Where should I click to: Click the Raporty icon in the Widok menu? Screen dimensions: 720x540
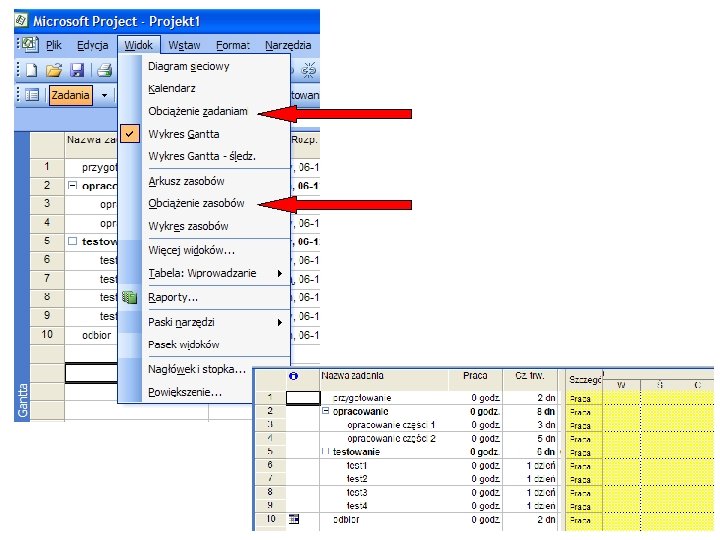pos(129,298)
